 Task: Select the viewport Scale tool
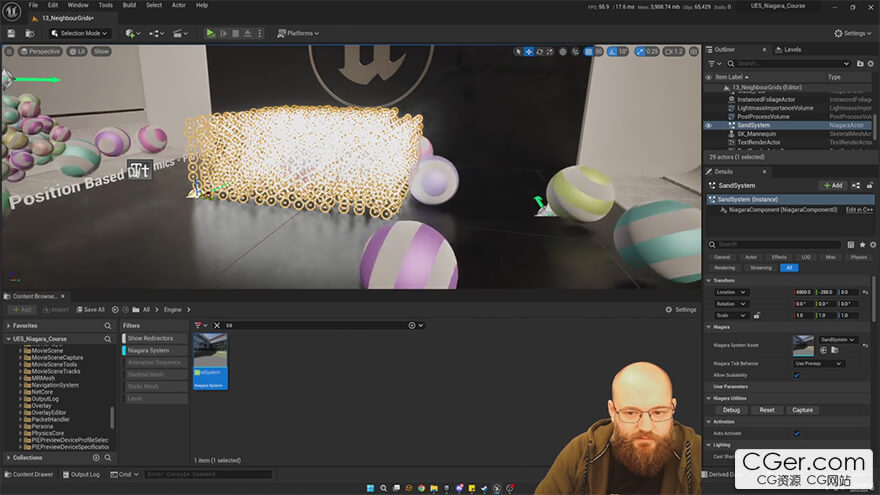[549, 52]
